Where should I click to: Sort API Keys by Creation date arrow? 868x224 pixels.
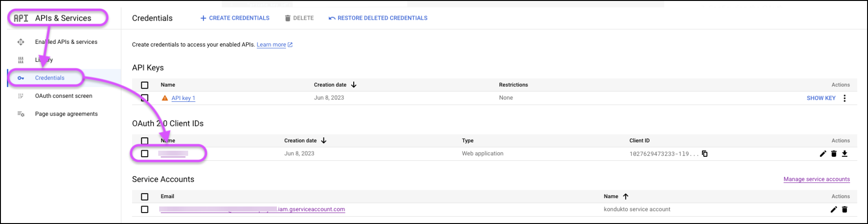[x=354, y=85]
